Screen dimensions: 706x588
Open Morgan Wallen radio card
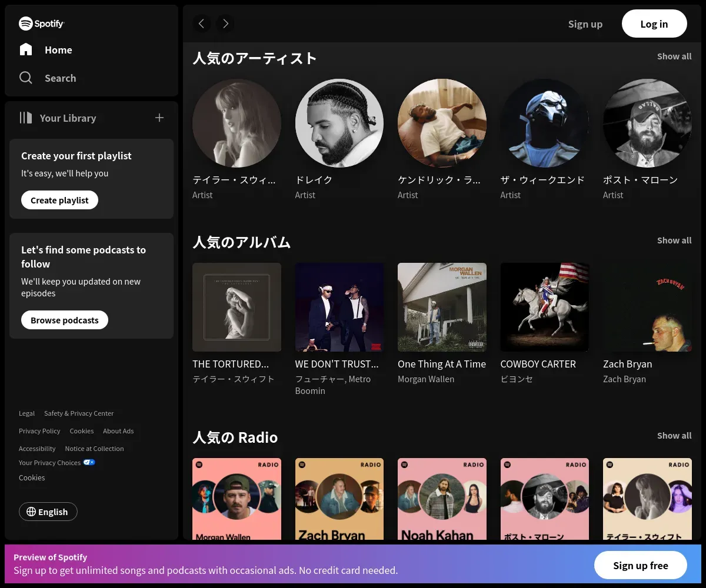(237, 499)
